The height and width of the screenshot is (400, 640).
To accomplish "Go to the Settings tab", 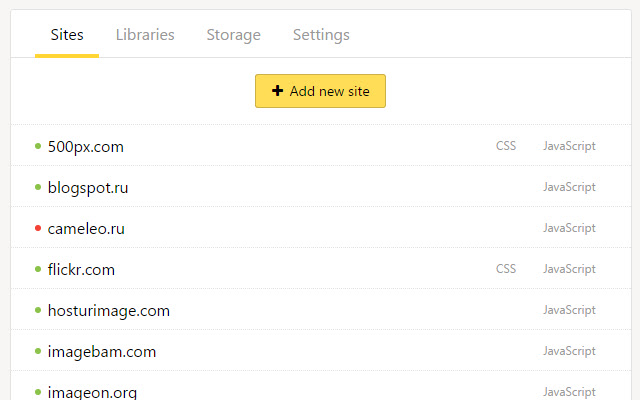I will coord(321,35).
